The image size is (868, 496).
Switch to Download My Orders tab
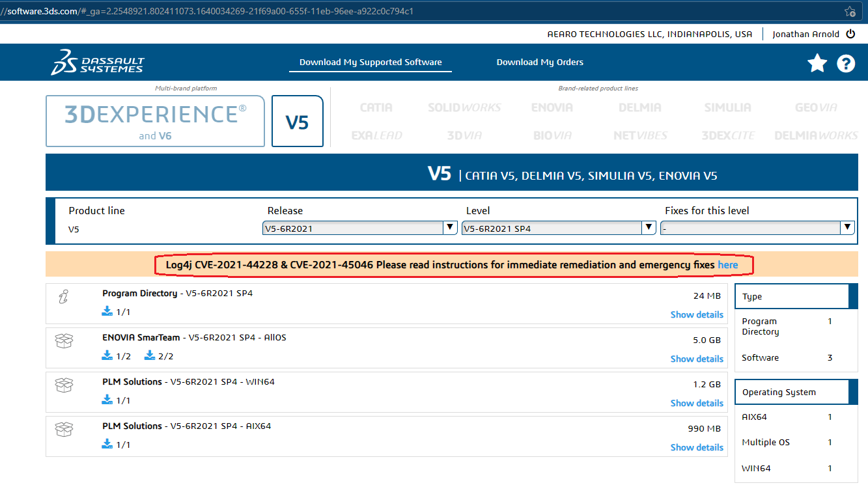[x=540, y=62]
